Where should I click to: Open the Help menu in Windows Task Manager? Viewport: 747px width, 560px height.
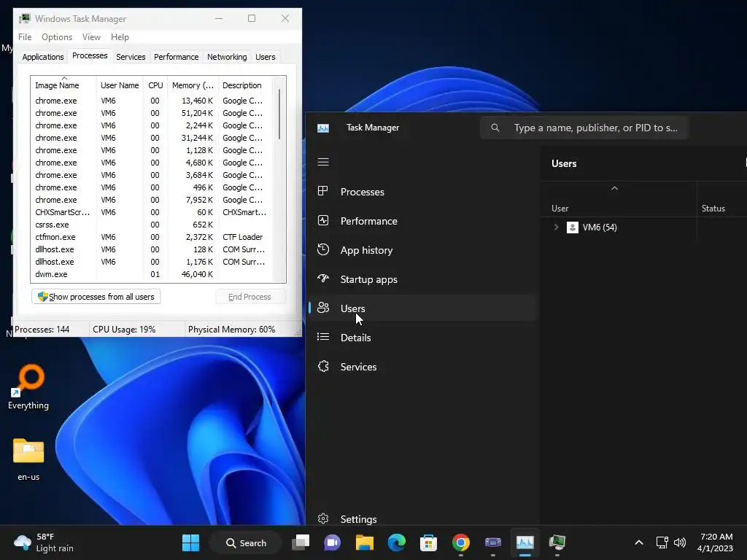point(120,37)
